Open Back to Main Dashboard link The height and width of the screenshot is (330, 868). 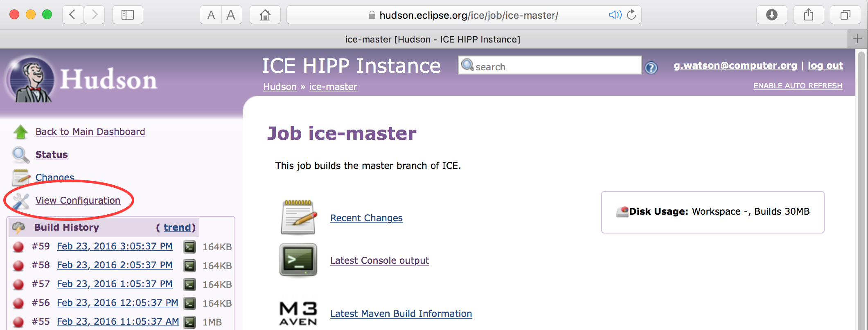90,132
